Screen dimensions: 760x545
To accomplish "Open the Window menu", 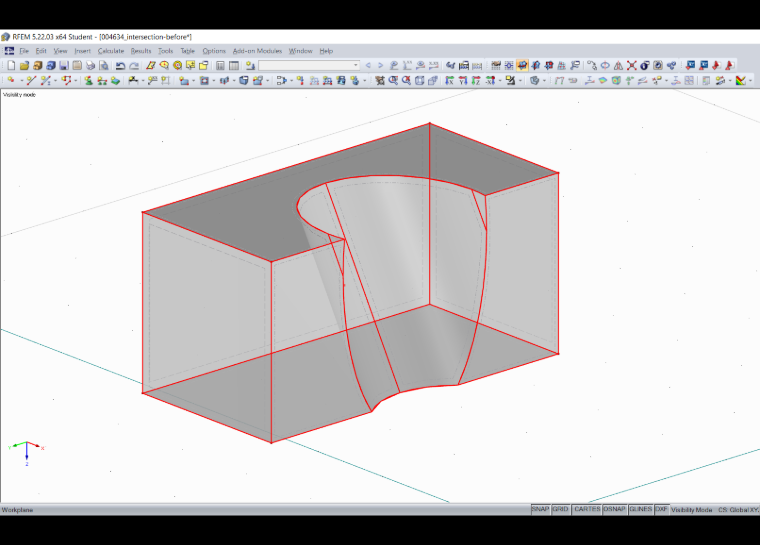I will click(301, 51).
